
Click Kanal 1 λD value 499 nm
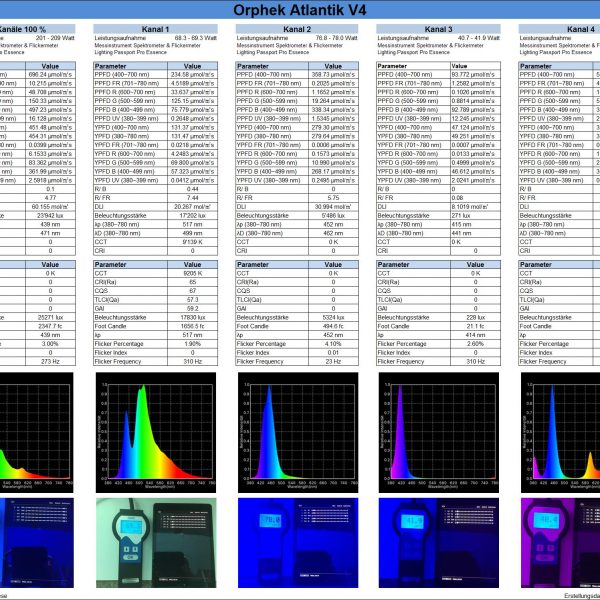click(192, 233)
